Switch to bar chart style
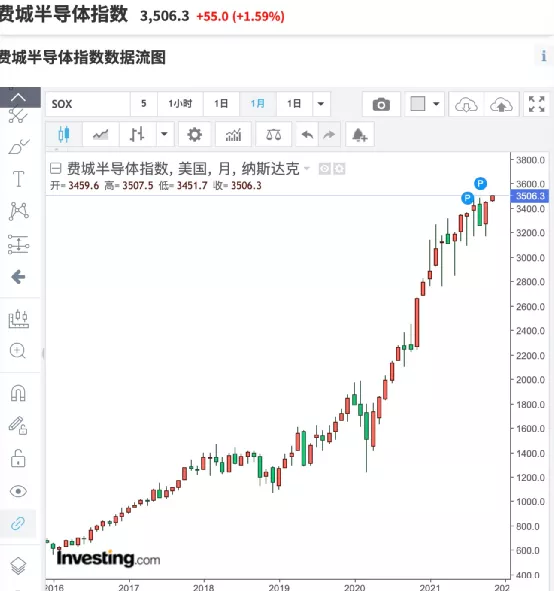Image resolution: width=554 pixels, height=591 pixels. pos(137,134)
